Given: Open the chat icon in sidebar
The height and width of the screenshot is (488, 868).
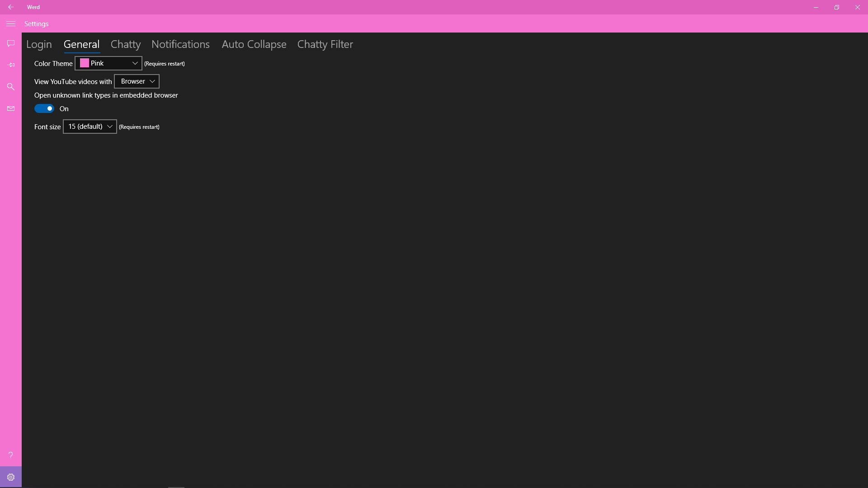Looking at the screenshot, I should [11, 43].
